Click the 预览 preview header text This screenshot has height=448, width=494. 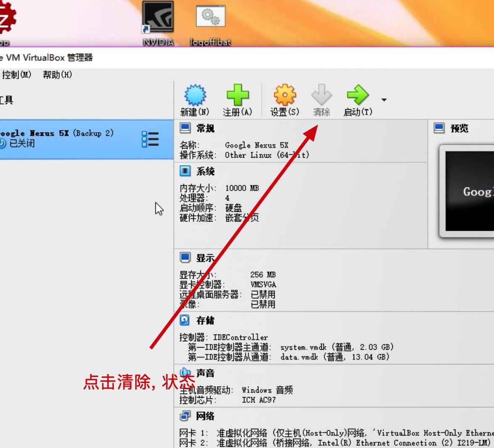tap(460, 128)
